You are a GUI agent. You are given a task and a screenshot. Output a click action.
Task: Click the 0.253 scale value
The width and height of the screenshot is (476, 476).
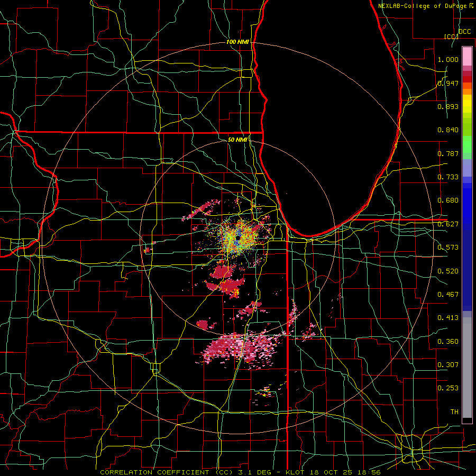(x=448, y=388)
